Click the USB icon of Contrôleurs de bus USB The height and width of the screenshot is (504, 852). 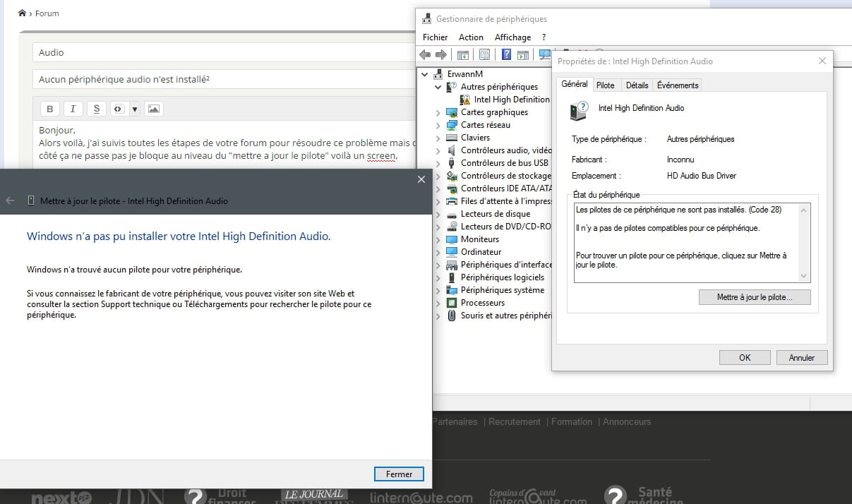click(452, 163)
